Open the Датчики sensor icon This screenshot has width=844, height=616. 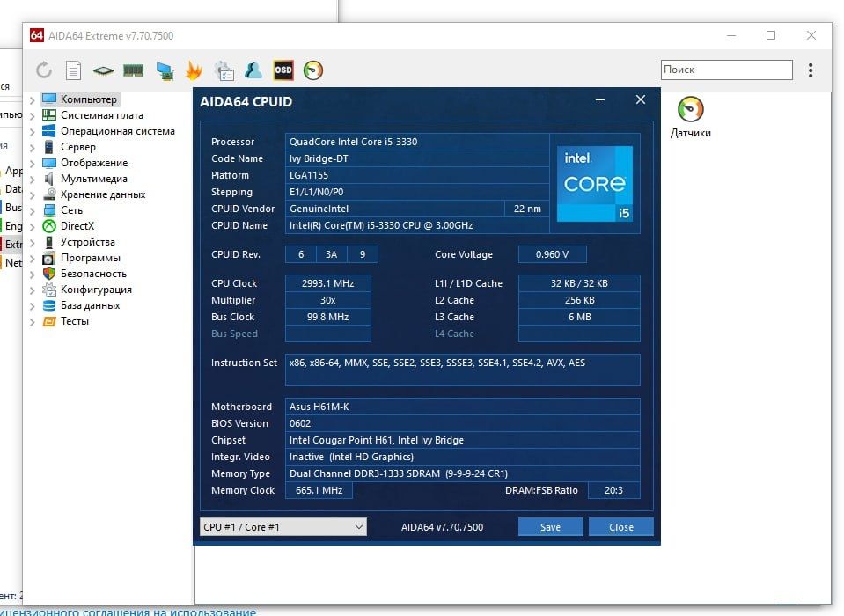click(691, 117)
